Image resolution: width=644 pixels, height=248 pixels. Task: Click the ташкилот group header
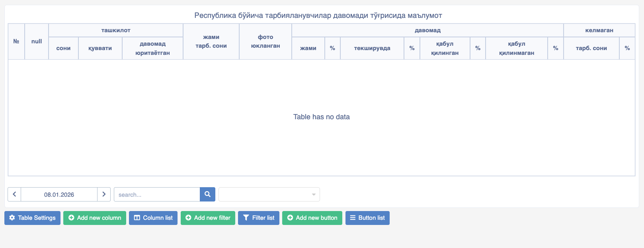pos(116,30)
